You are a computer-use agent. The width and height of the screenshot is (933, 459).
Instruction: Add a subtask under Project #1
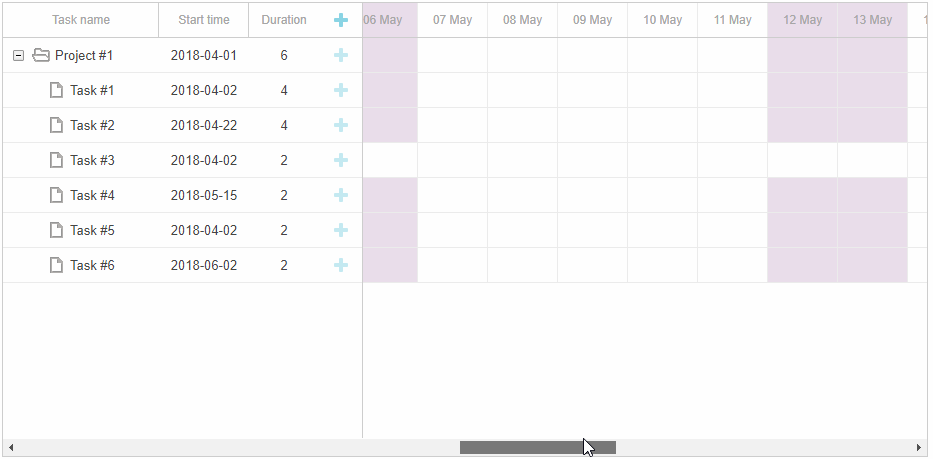point(341,55)
